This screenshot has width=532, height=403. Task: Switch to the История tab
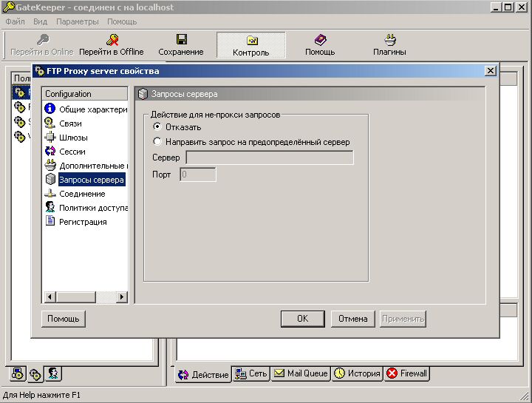[x=358, y=373]
